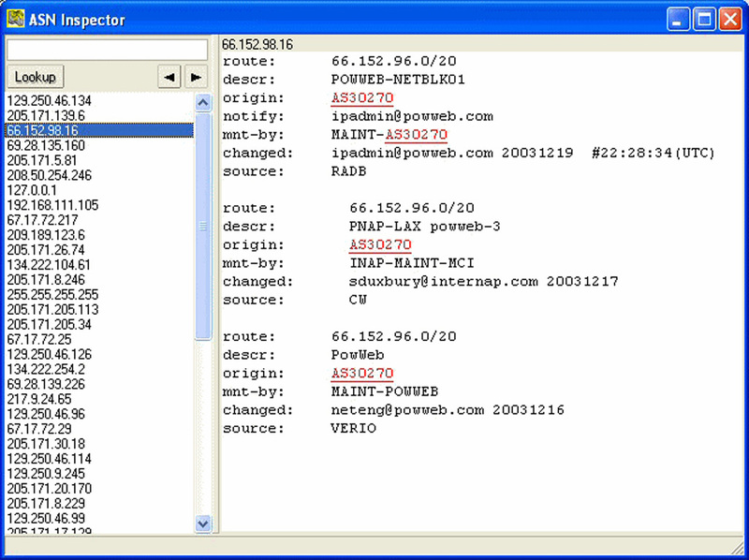Select 205.171.139.6 in the list
Screen dimensions: 749x560
pyautogui.click(x=99, y=115)
